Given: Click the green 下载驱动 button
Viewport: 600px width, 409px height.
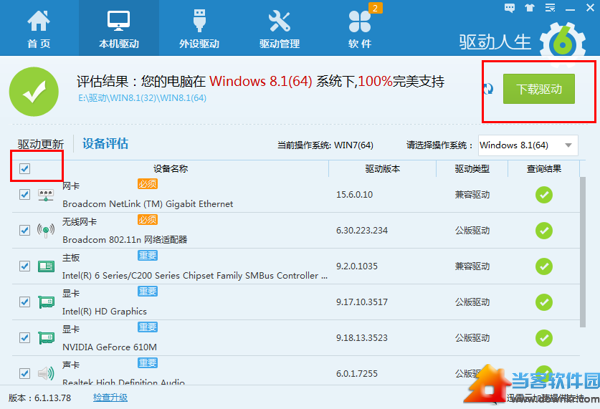Looking at the screenshot, I should (x=539, y=89).
